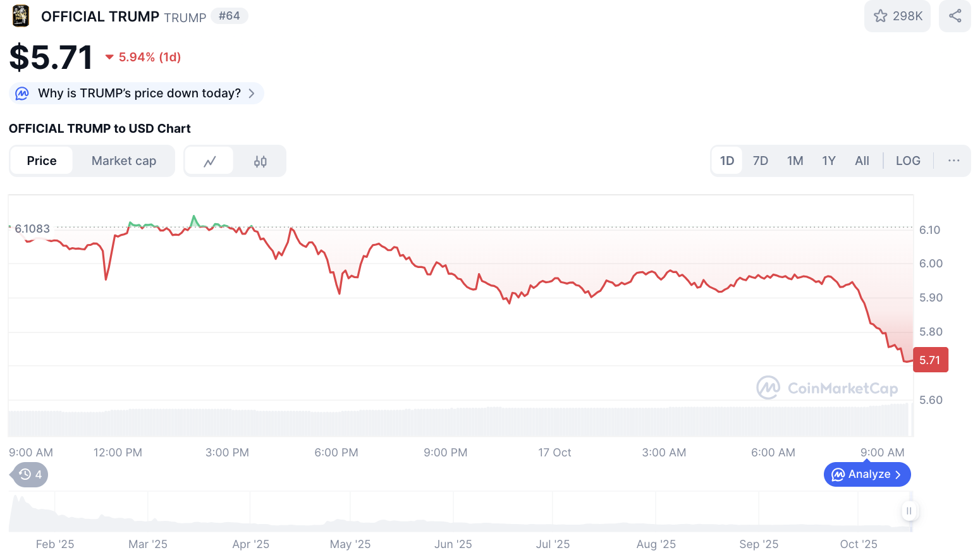
Task: Select the 1Y time range tab
Action: (828, 161)
